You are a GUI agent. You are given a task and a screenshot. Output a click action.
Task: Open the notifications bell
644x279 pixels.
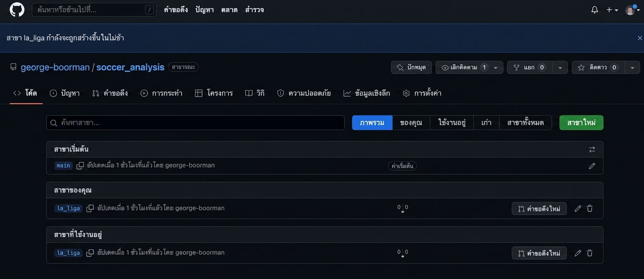click(x=595, y=10)
